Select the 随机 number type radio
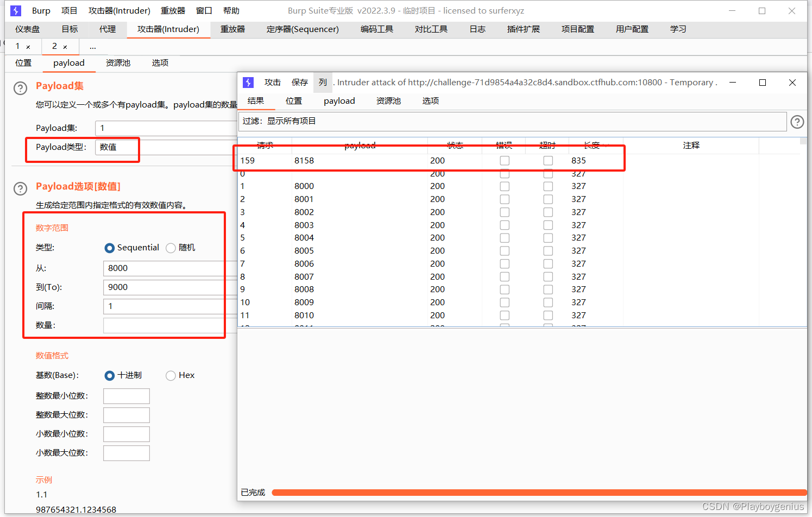The image size is (812, 517). coord(171,248)
